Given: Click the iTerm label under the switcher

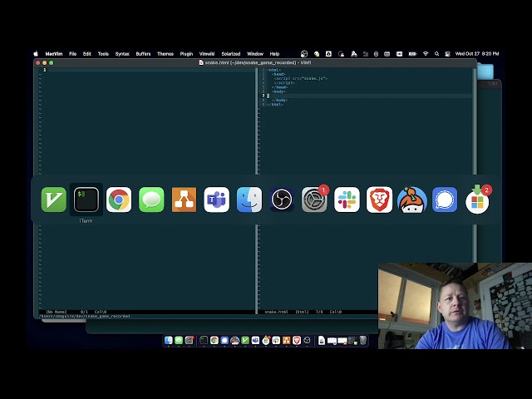Looking at the screenshot, I should (x=86, y=221).
